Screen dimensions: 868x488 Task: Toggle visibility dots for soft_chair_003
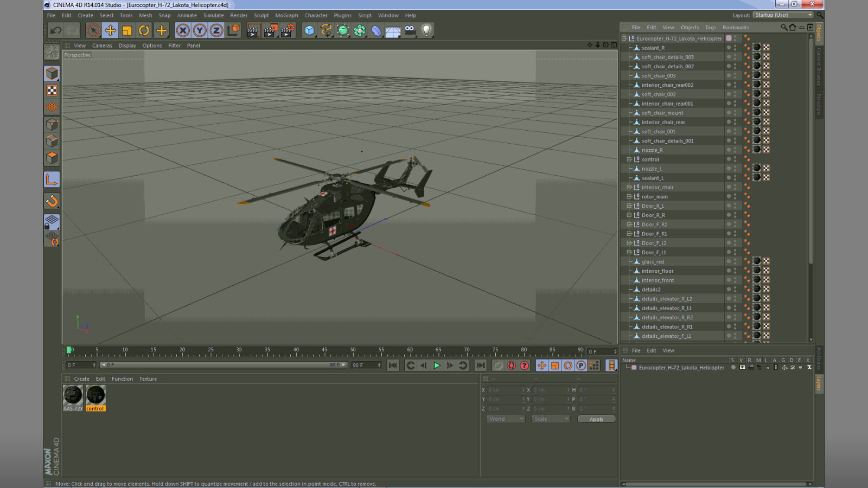tap(735, 76)
